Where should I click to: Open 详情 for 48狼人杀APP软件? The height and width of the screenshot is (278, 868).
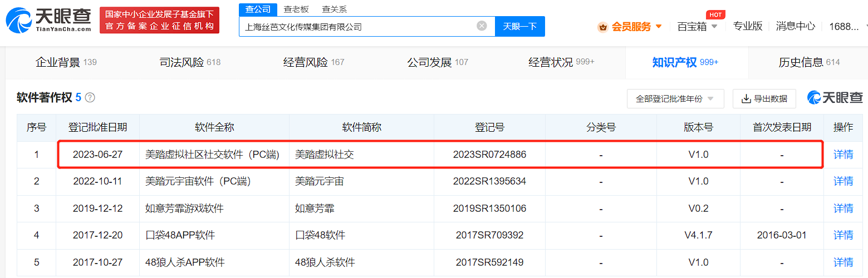click(x=843, y=262)
